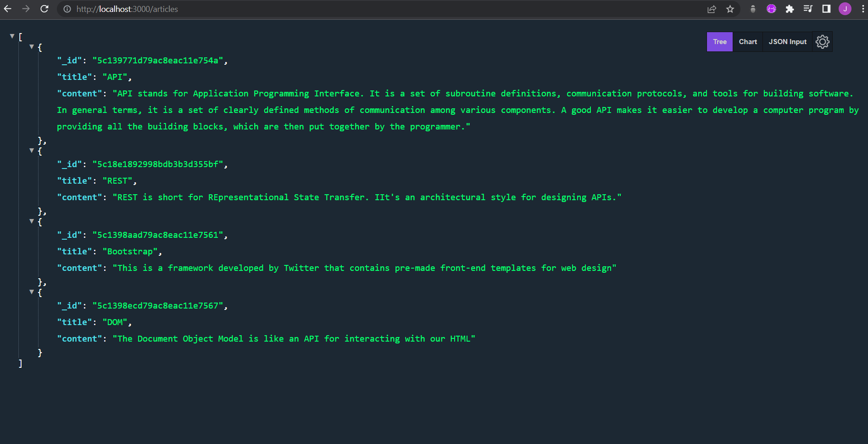
Task: Select the currently active Tree tab
Action: pos(719,41)
